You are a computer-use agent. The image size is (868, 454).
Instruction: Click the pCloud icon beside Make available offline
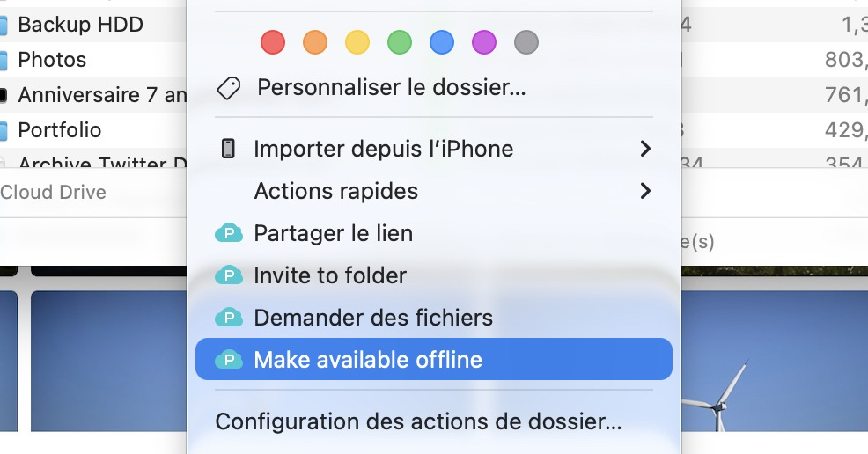pyautogui.click(x=229, y=360)
